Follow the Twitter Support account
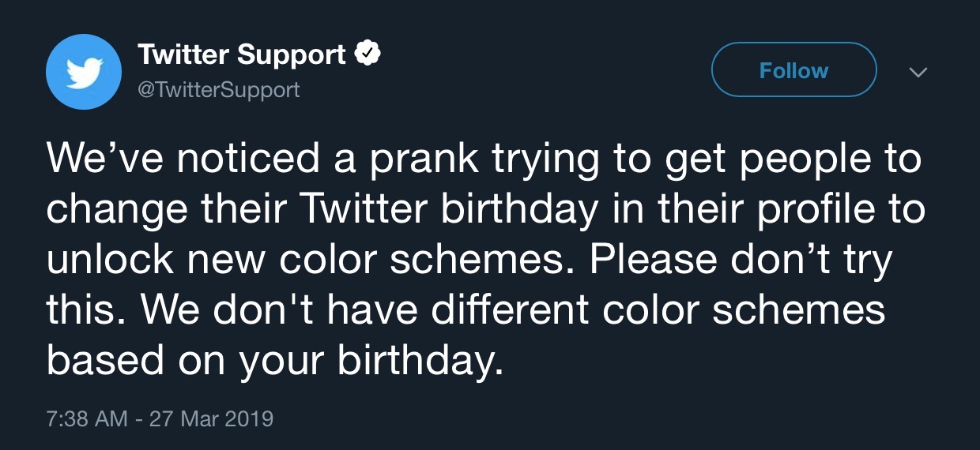 793,70
